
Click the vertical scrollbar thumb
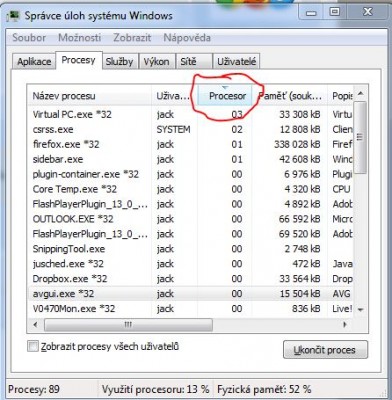[x=360, y=137]
